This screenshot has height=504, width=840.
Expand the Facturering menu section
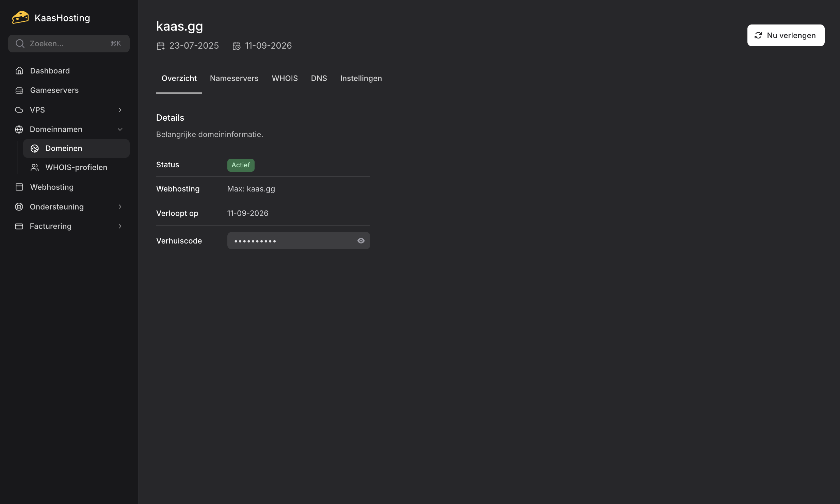(x=120, y=226)
